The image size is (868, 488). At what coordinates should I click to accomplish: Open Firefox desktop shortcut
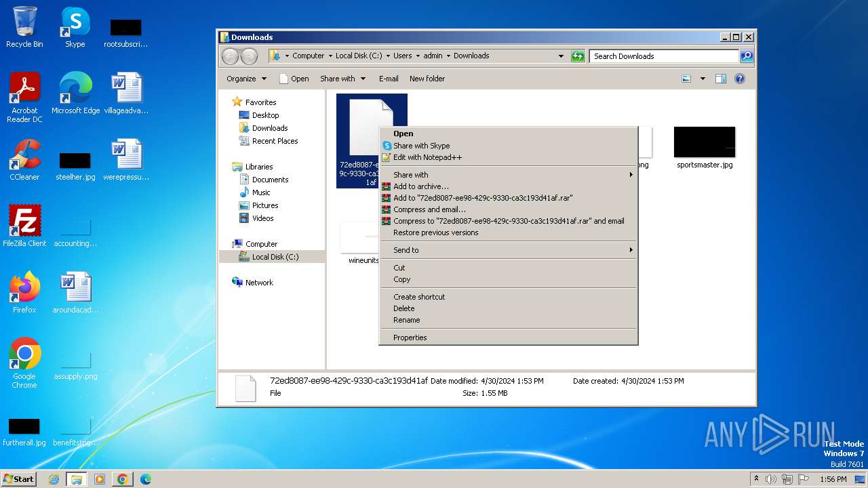pyautogui.click(x=24, y=293)
